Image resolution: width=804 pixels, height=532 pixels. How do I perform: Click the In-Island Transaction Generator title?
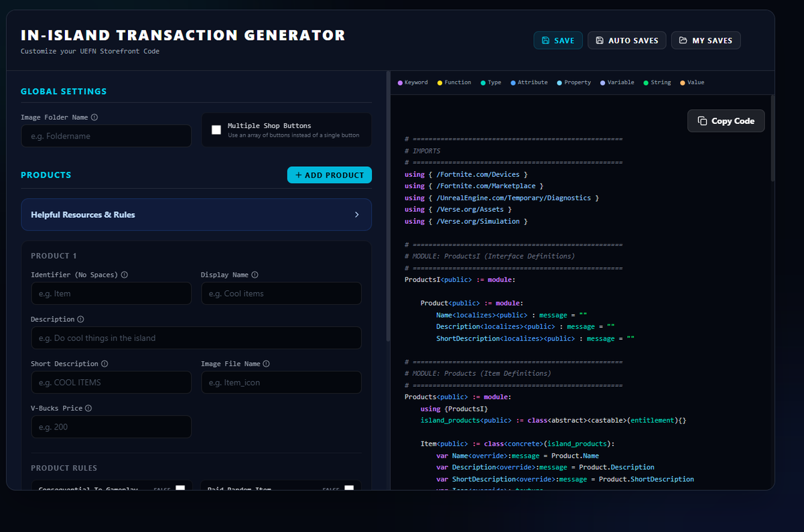coord(183,36)
